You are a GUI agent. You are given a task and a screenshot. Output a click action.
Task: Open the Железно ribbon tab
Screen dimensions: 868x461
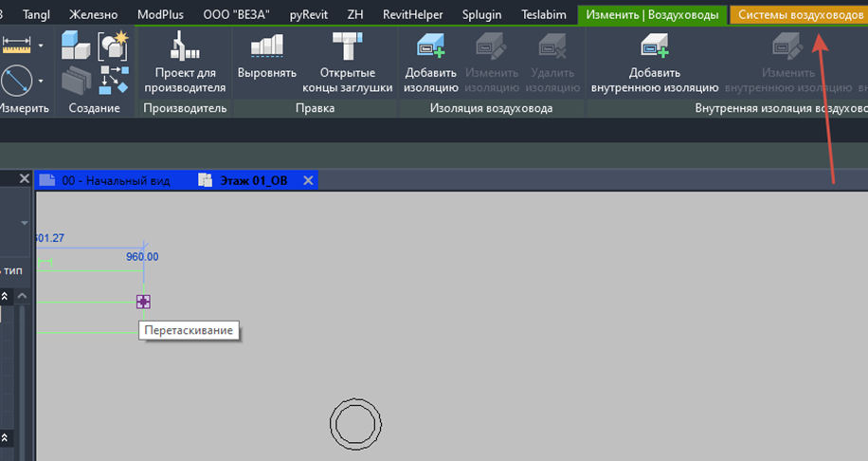93,14
